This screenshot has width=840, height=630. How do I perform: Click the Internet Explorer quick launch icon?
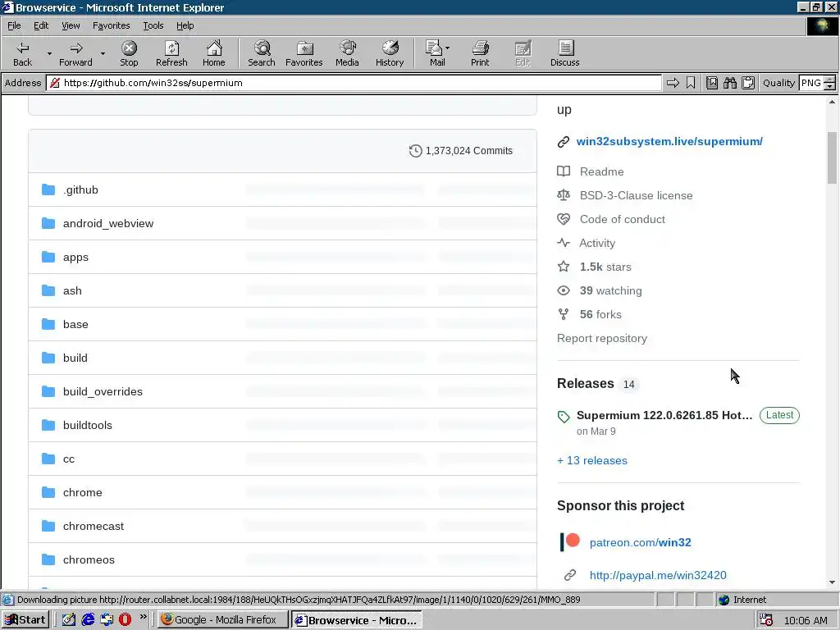coord(88,620)
